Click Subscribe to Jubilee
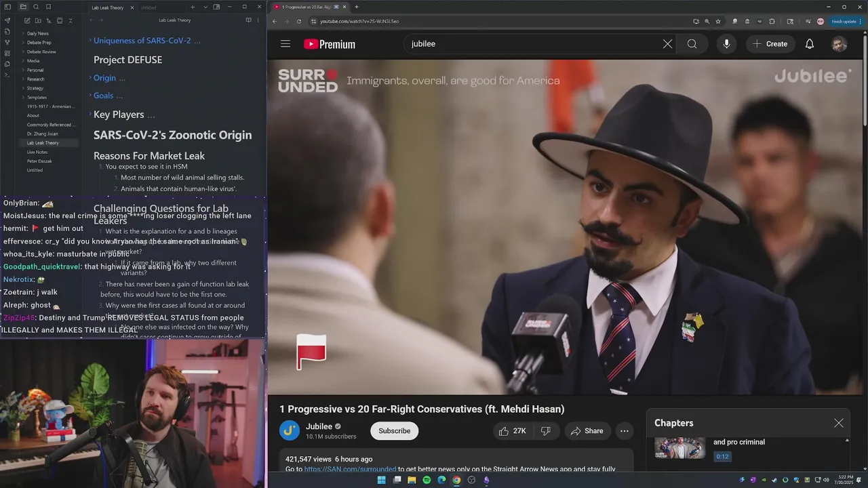Image resolution: width=868 pixels, height=488 pixels. coord(395,431)
